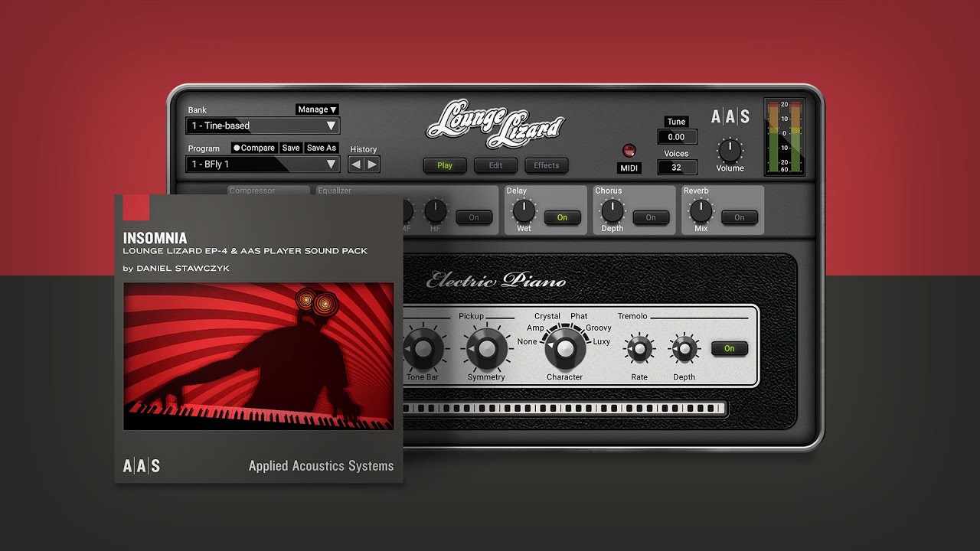Click the Volume knob

click(x=730, y=150)
